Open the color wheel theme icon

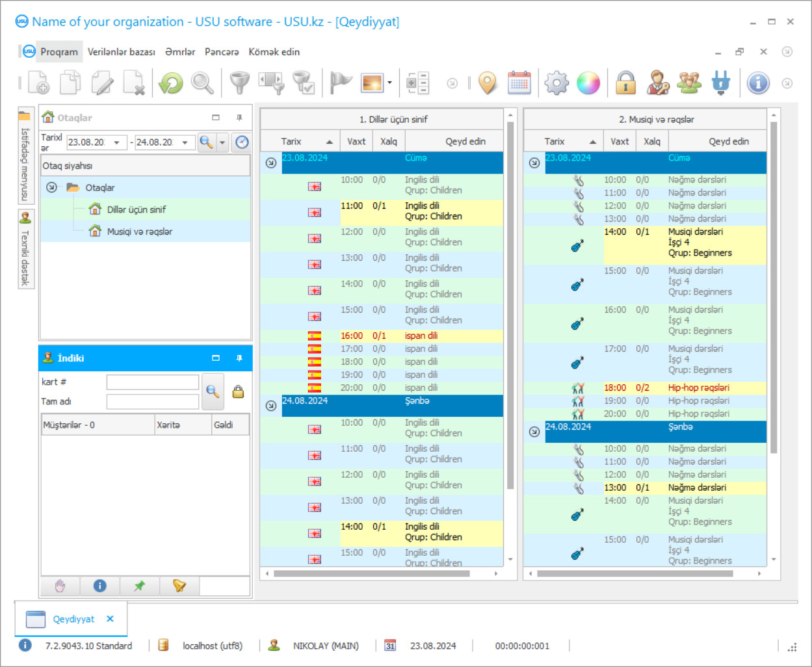click(588, 83)
